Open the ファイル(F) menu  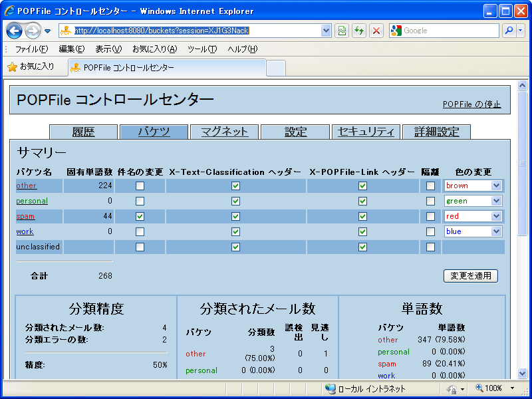pos(31,49)
